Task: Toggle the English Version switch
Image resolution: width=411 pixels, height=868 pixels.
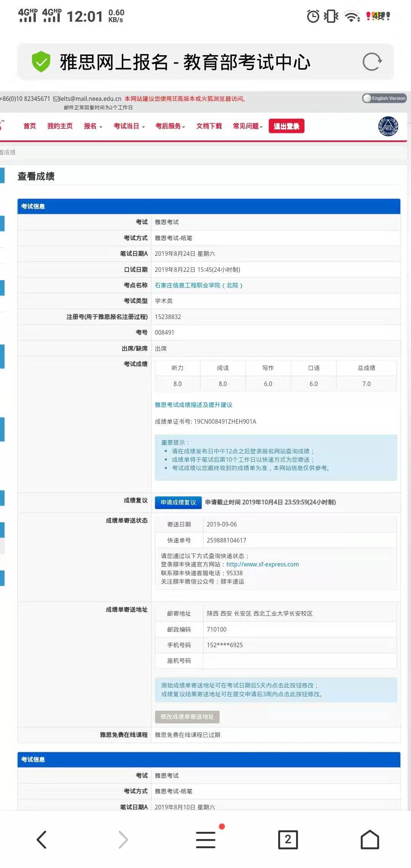Action: coord(384,98)
